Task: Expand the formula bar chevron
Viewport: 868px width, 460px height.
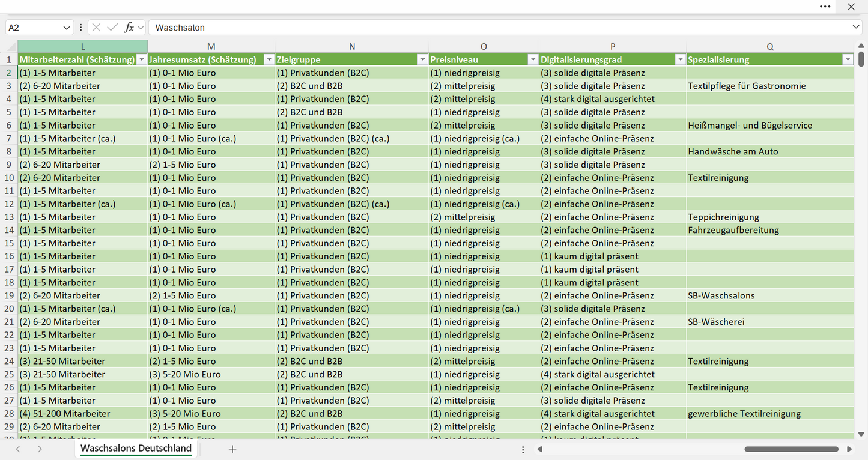Action: (x=856, y=28)
